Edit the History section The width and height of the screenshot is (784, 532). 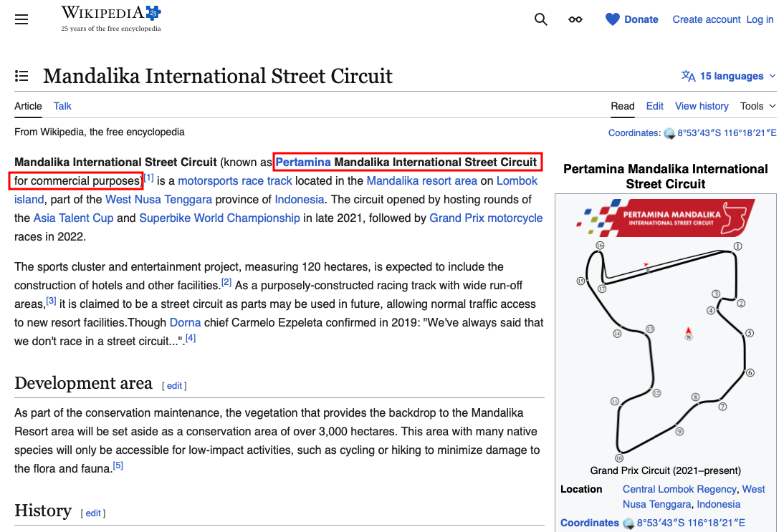(x=93, y=513)
